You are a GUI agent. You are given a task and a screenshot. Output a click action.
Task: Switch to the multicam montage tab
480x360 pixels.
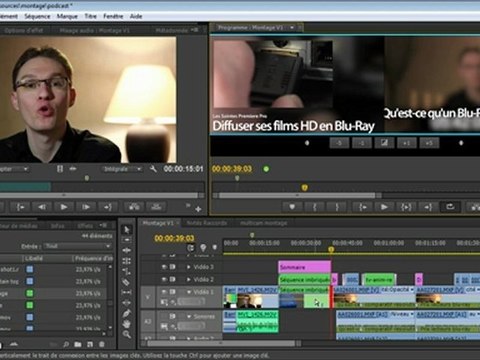coord(263,223)
